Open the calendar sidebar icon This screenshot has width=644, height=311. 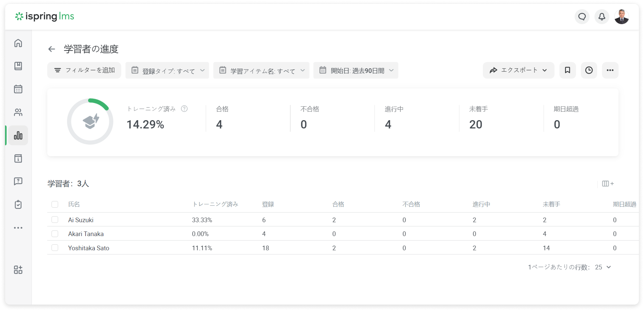click(x=18, y=89)
